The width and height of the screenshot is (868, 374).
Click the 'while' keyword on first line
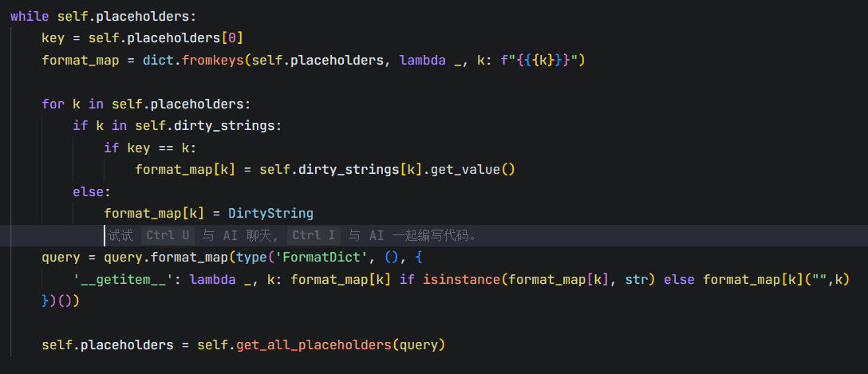pos(28,16)
